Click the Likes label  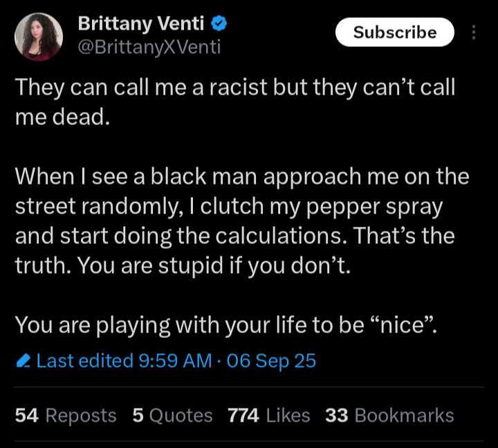288,416
